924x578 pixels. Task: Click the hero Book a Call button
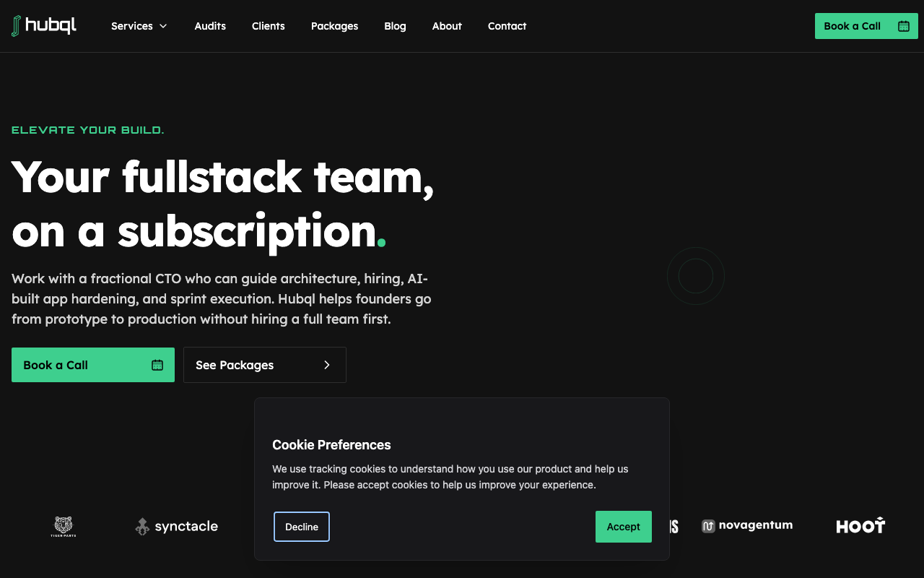[93, 365]
